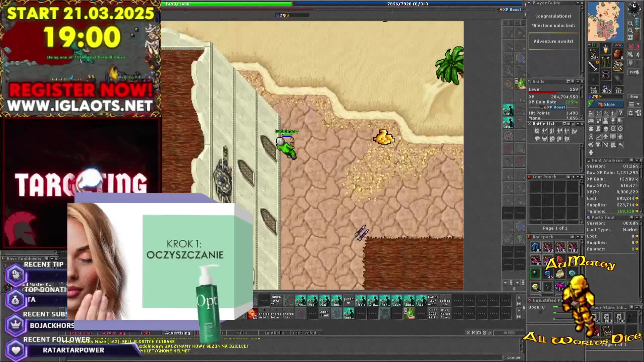Enable defensive fight mode shield icon

click(631, 63)
